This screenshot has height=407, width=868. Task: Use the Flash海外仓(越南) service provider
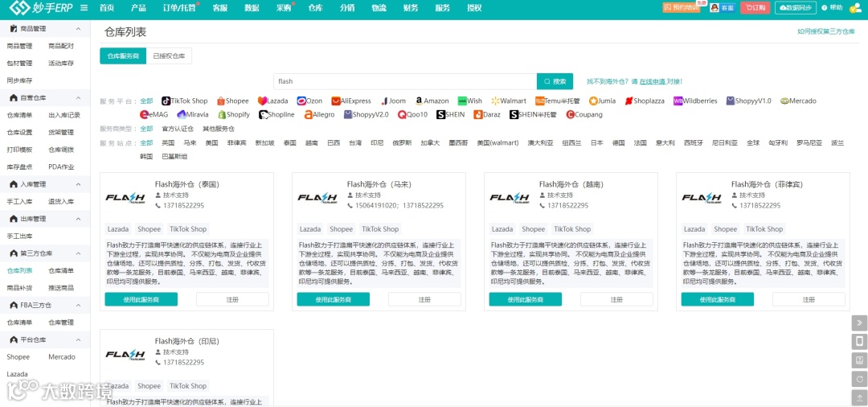point(526,299)
